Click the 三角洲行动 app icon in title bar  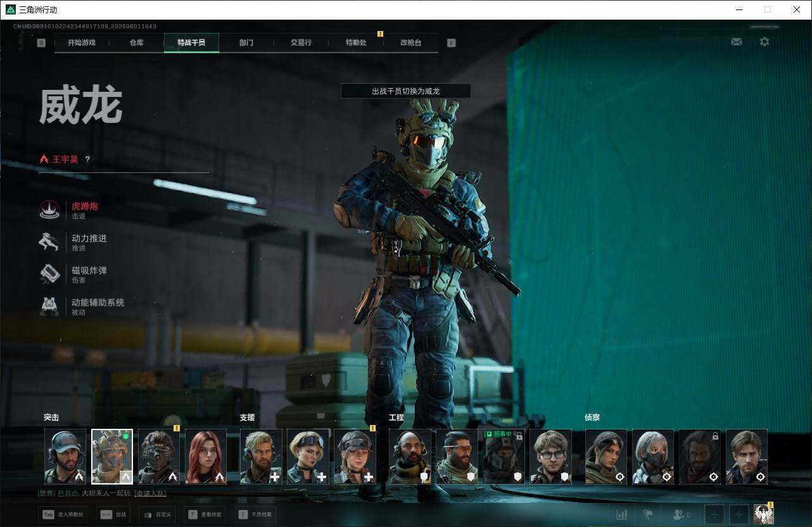[10, 10]
